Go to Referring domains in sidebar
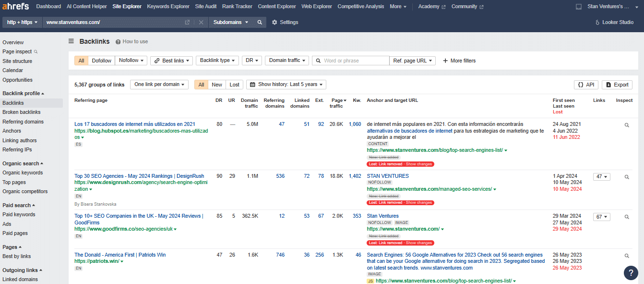The height and width of the screenshot is (284, 644). coord(23,122)
